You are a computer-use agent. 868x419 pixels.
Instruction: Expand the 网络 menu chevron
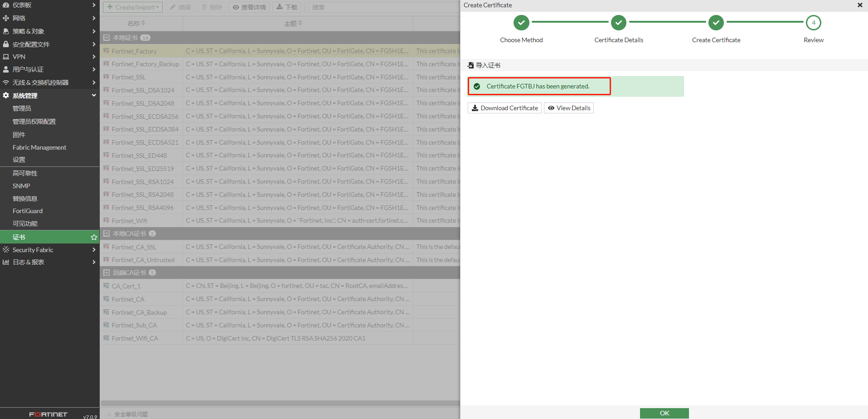94,18
